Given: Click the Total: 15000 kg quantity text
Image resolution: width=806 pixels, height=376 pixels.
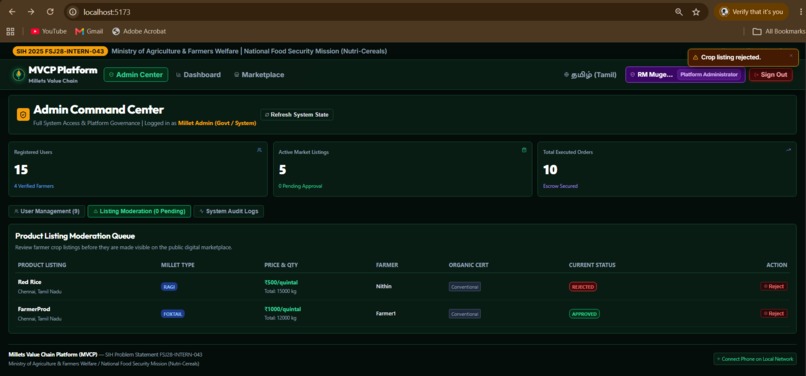Looking at the screenshot, I should (x=280, y=291).
